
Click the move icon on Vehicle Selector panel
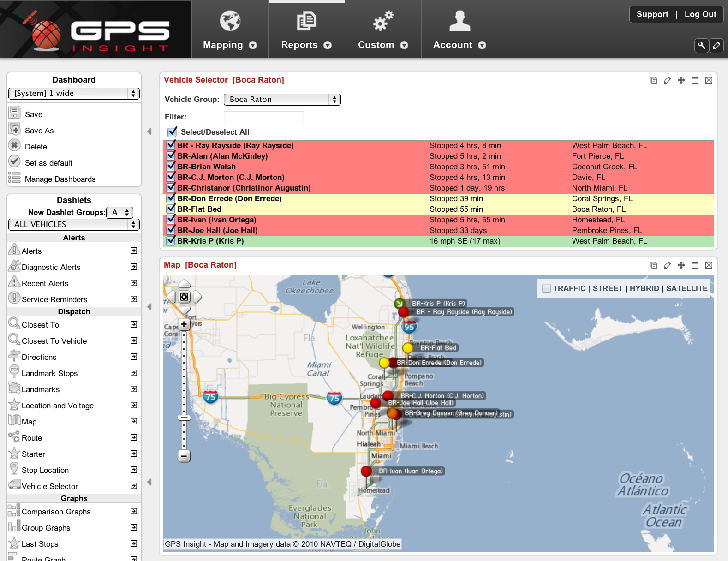tap(681, 80)
